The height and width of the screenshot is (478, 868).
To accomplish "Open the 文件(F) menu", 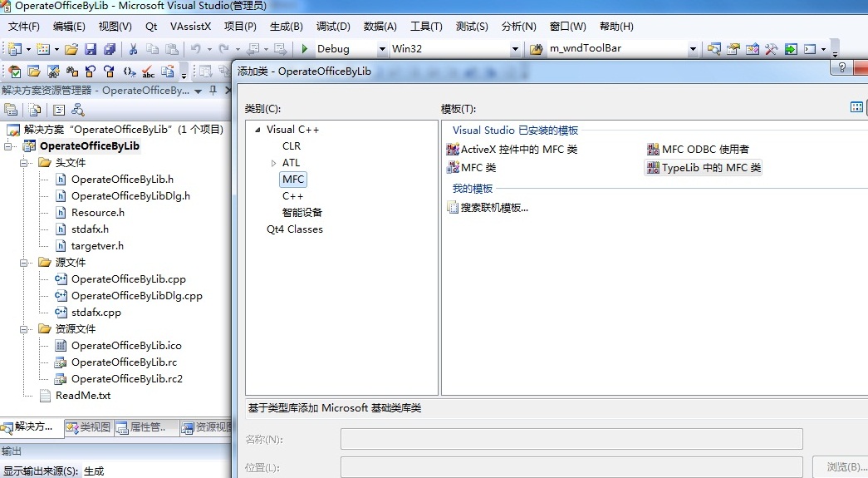I will pyautogui.click(x=24, y=27).
